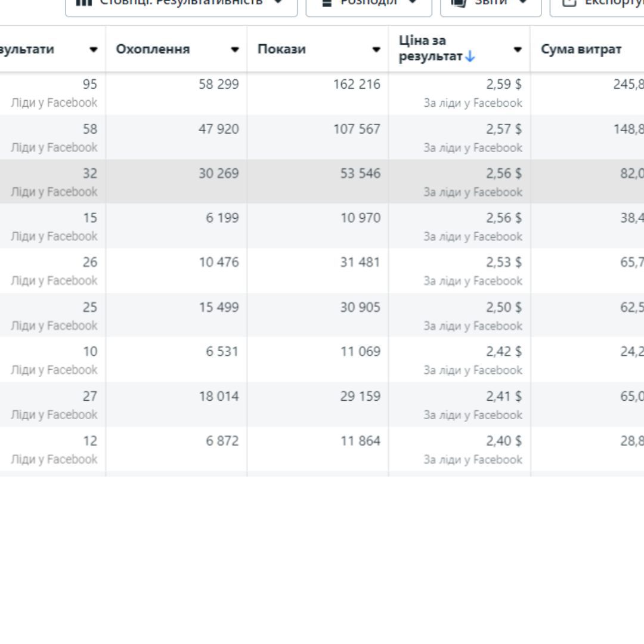Sort by the Сума витрат column header
Viewport: 644px width, 644px height.
click(581, 49)
